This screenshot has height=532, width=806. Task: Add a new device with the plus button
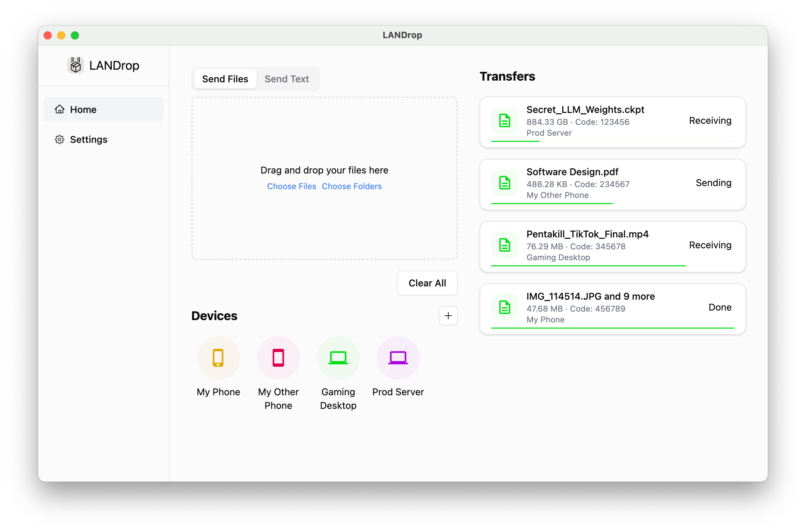pyautogui.click(x=448, y=316)
